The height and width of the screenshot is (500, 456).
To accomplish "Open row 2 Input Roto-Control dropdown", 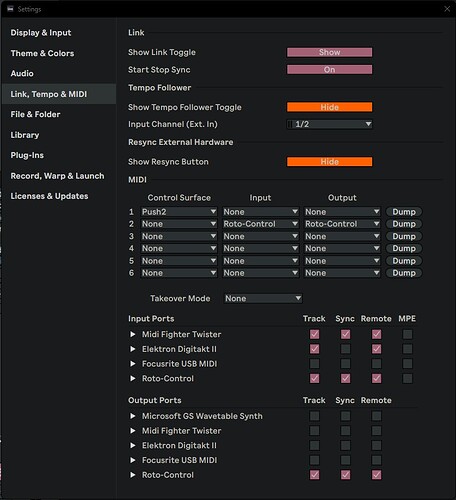I will (260, 224).
